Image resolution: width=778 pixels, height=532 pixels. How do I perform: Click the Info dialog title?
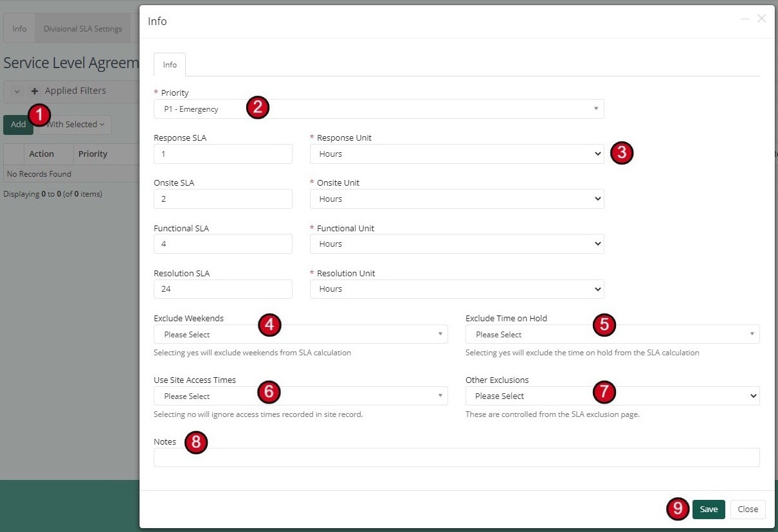[x=158, y=22]
